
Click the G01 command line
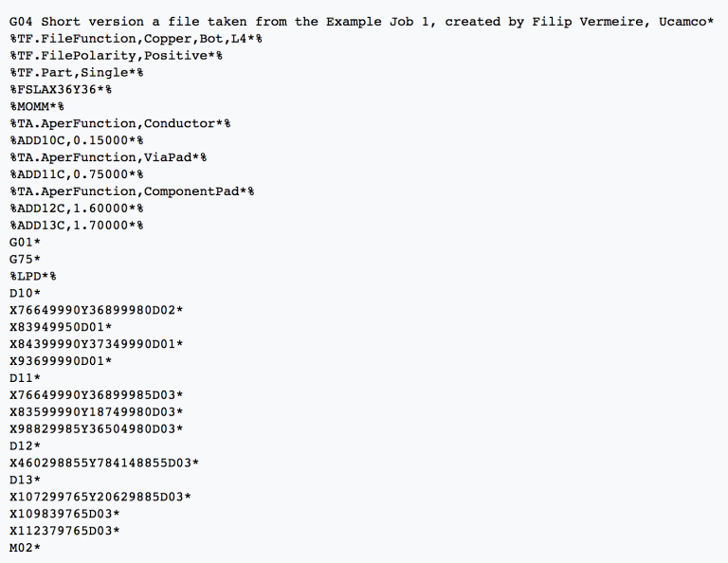(26, 242)
